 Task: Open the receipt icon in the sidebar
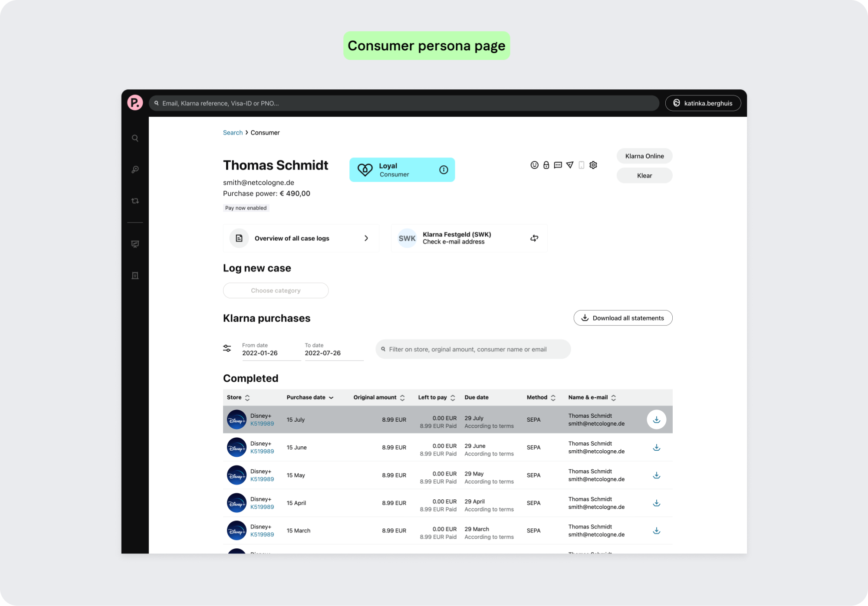tap(135, 276)
